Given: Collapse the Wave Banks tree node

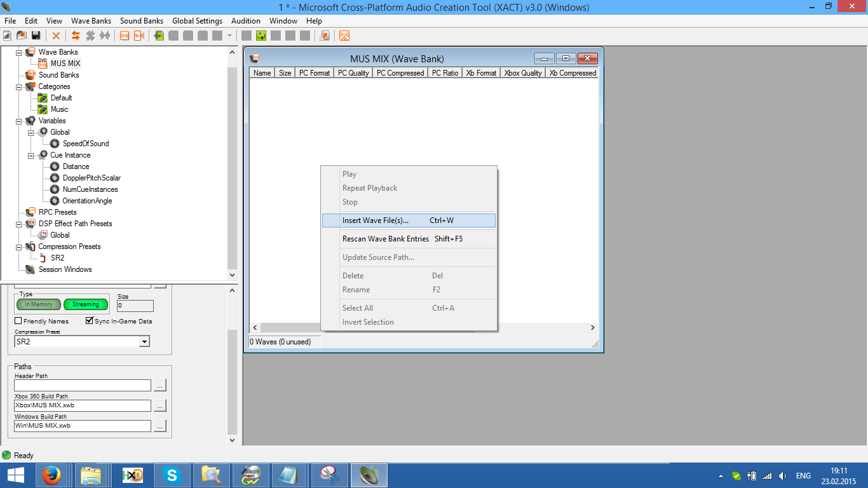Looking at the screenshot, I should pyautogui.click(x=19, y=52).
